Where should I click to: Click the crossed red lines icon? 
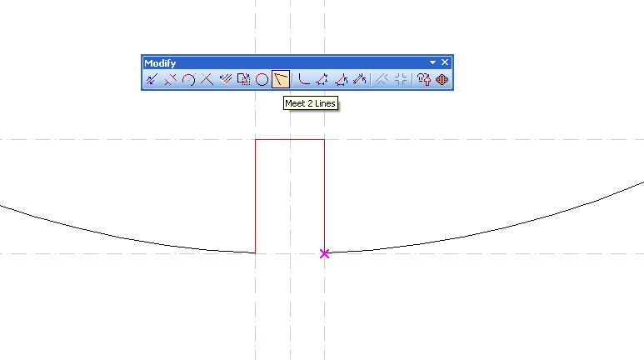click(207, 80)
